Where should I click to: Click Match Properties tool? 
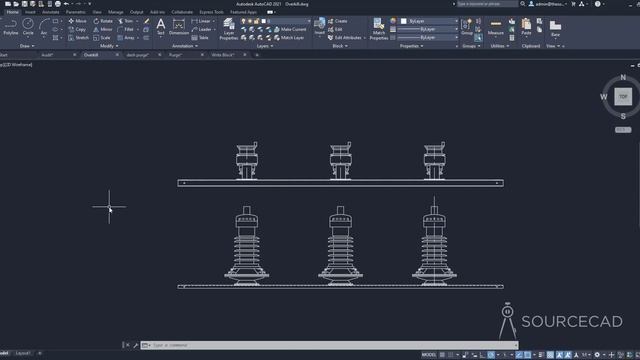tap(378, 29)
